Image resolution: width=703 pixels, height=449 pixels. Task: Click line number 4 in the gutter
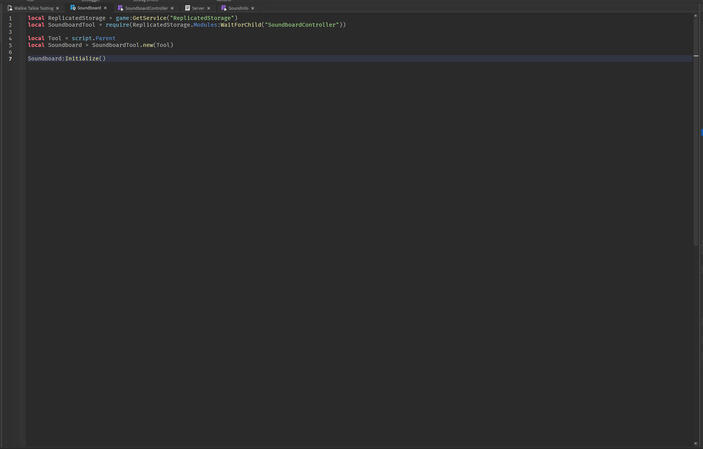[x=10, y=39]
